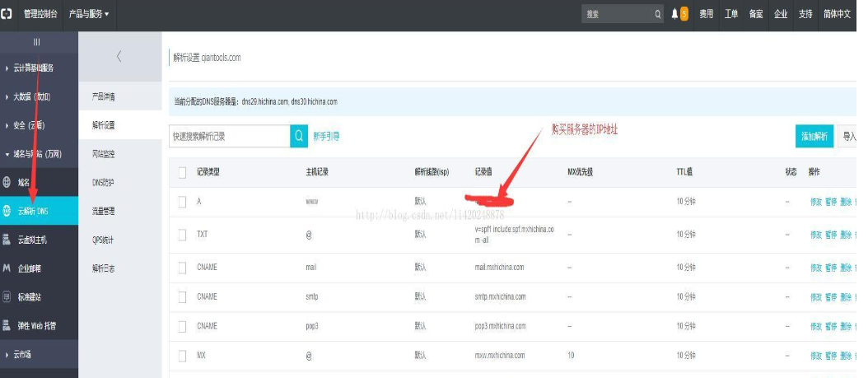Viewport: 868px width, 378px height.
Task: Click the MX priority value 10
Action: [x=572, y=355]
